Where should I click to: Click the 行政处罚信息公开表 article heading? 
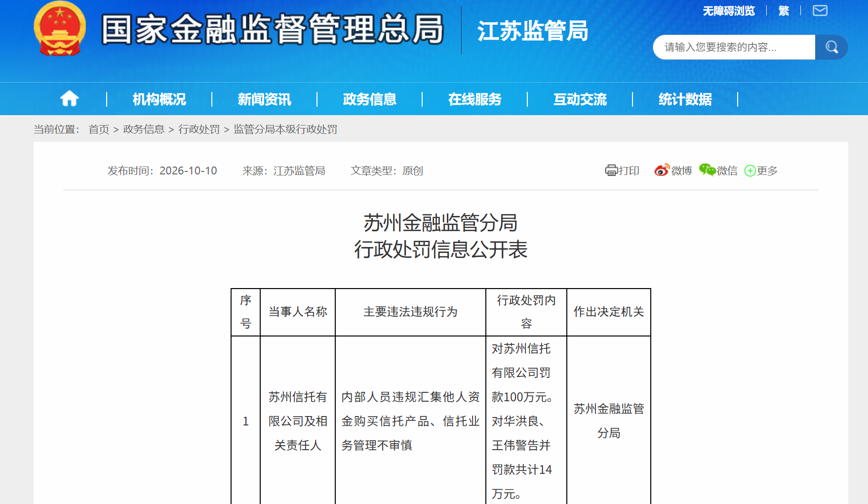[x=441, y=250]
